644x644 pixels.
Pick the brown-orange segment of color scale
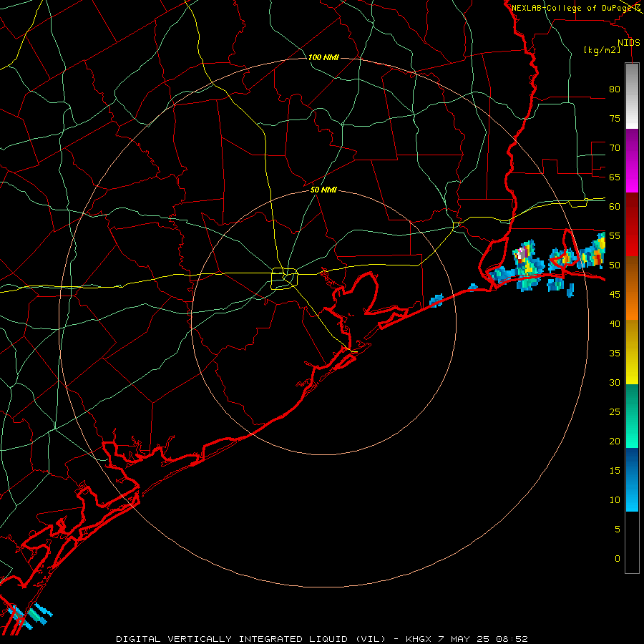click(x=632, y=288)
